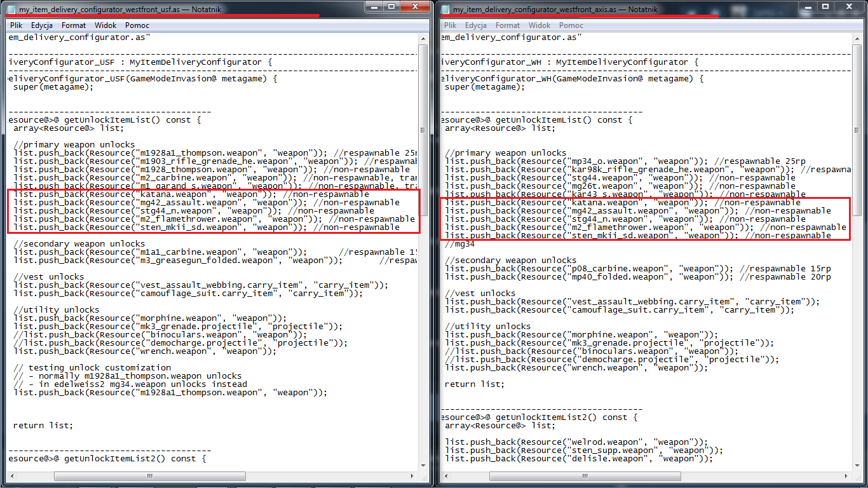Click the "m3_greasegun_folded.weapon" line in usf.as
The image size is (868, 488).
point(215,261)
